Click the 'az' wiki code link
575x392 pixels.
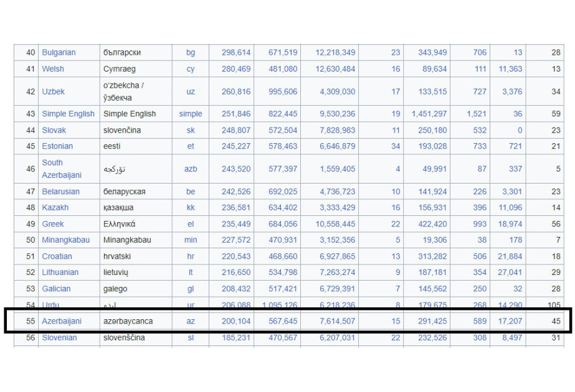191,321
